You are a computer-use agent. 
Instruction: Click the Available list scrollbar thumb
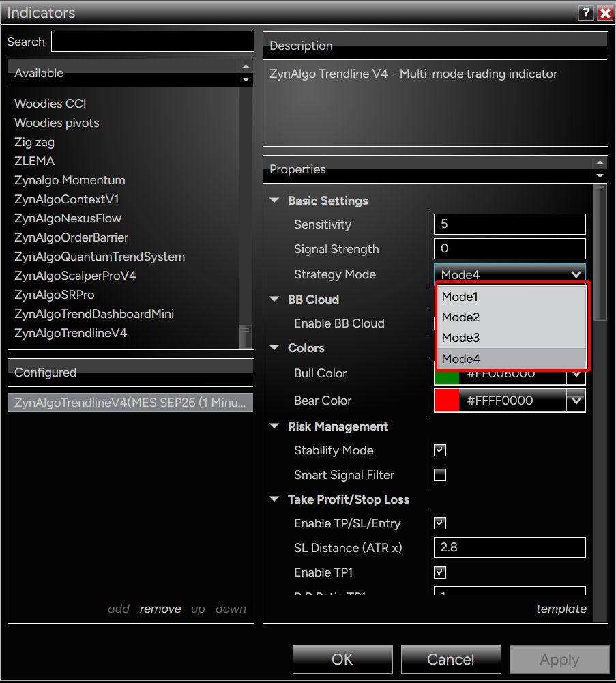point(246,336)
